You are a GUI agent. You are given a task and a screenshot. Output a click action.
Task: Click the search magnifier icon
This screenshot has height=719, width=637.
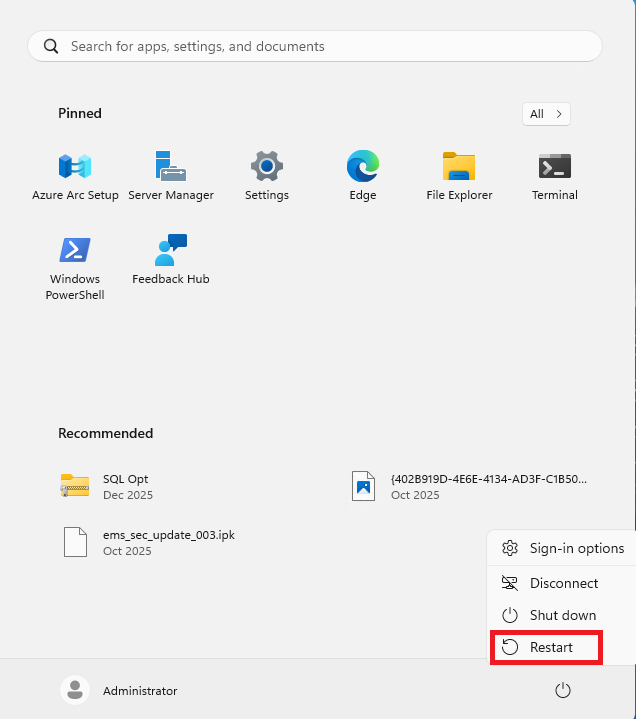(x=51, y=46)
